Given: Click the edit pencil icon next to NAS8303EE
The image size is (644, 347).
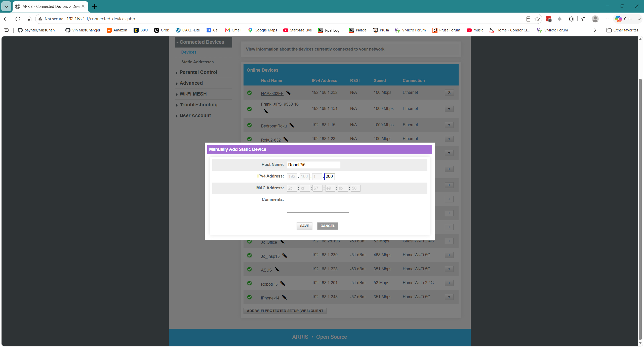Looking at the screenshot, I should pyautogui.click(x=289, y=93).
